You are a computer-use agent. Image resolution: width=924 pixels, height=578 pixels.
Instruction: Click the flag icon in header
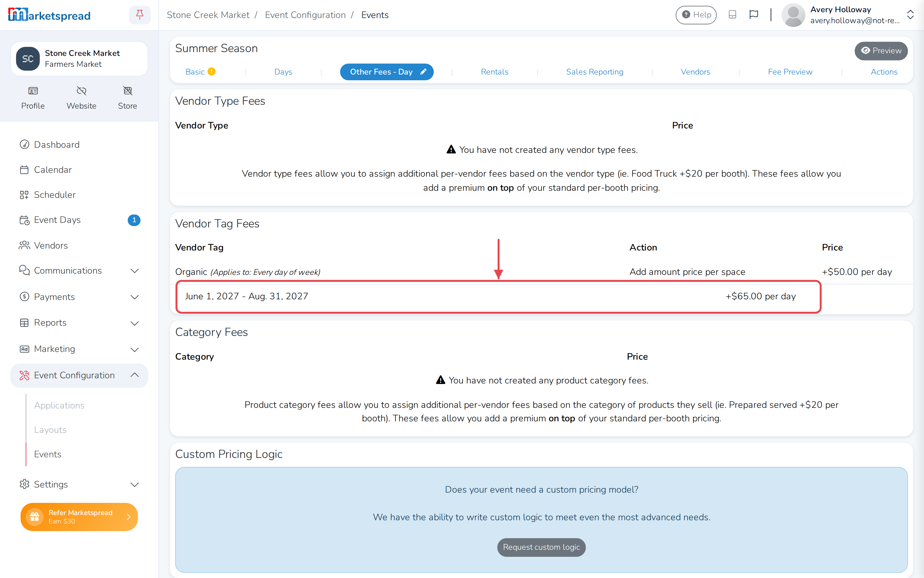[x=753, y=14]
